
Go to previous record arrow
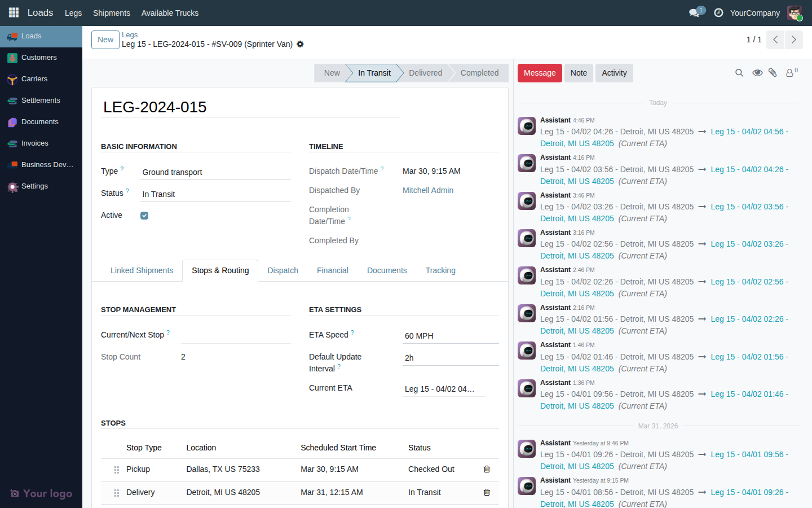775,40
